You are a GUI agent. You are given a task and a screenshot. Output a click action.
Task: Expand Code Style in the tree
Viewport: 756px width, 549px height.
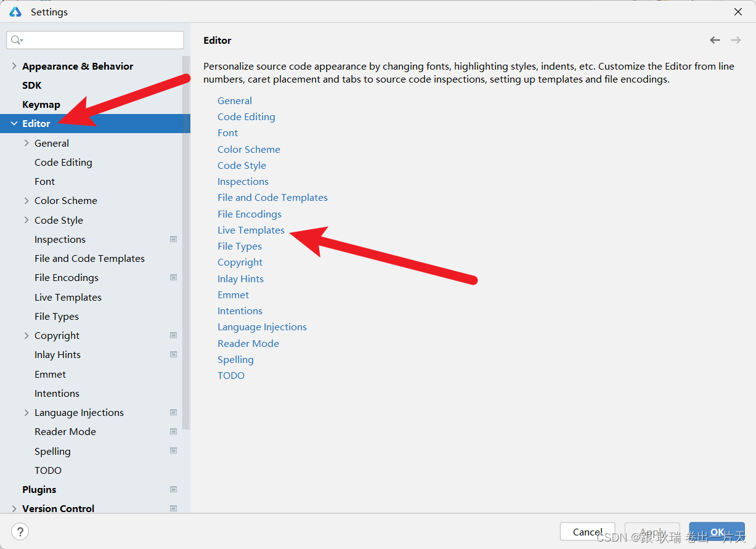pyautogui.click(x=26, y=220)
